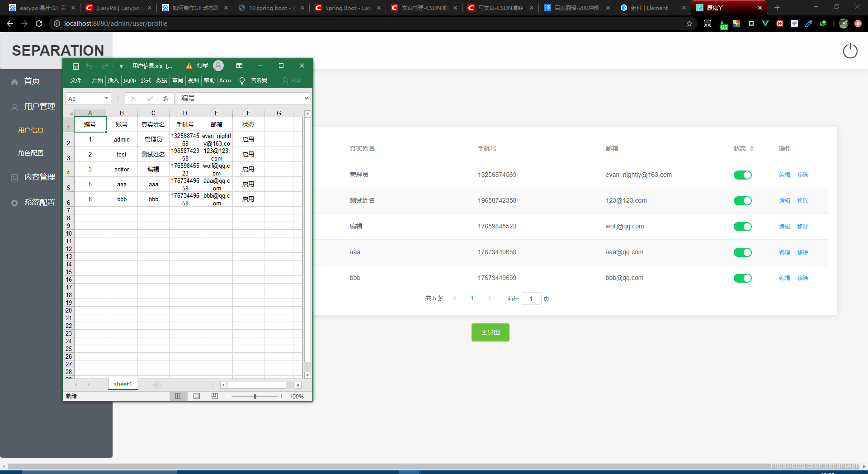
Task: Open Excel ribbon display options icon
Action: 240,66
